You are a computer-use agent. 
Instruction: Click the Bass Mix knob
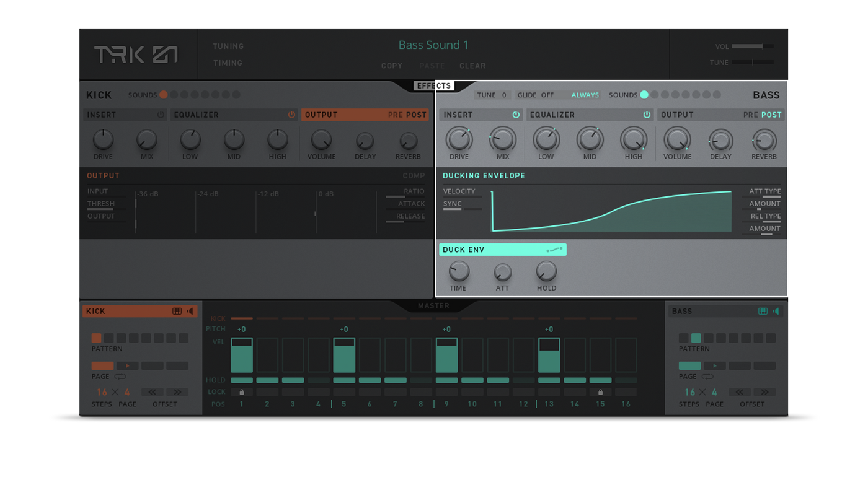[x=503, y=140]
